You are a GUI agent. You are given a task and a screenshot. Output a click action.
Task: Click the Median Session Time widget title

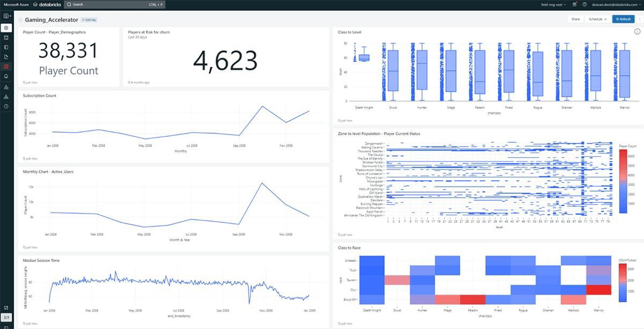pos(41,260)
